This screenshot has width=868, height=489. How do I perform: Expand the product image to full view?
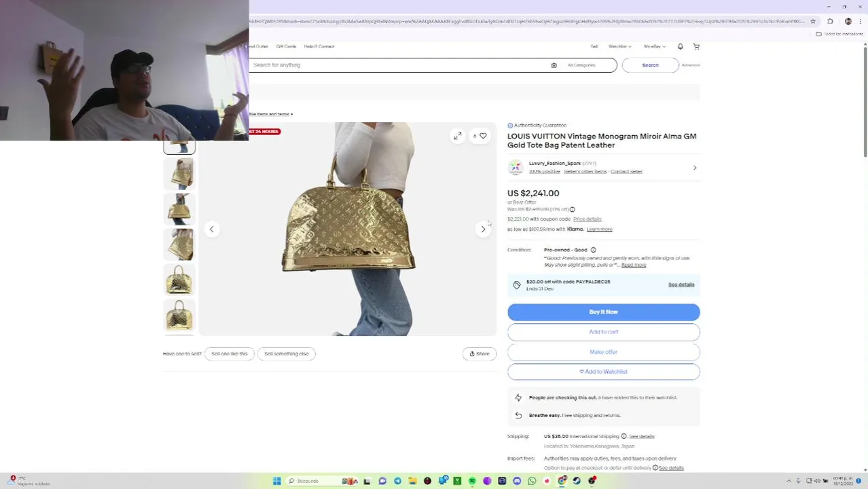(x=458, y=136)
